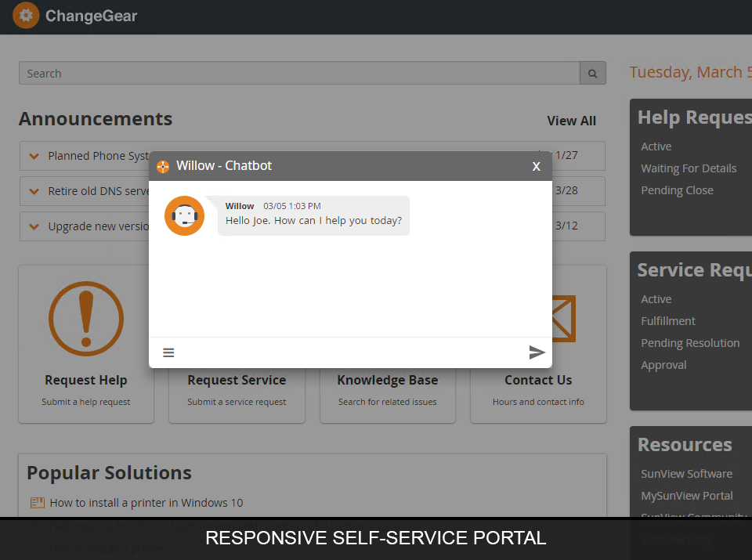Close the Willow chatbot window
Viewport: 752px width, 560px height.
tap(536, 166)
